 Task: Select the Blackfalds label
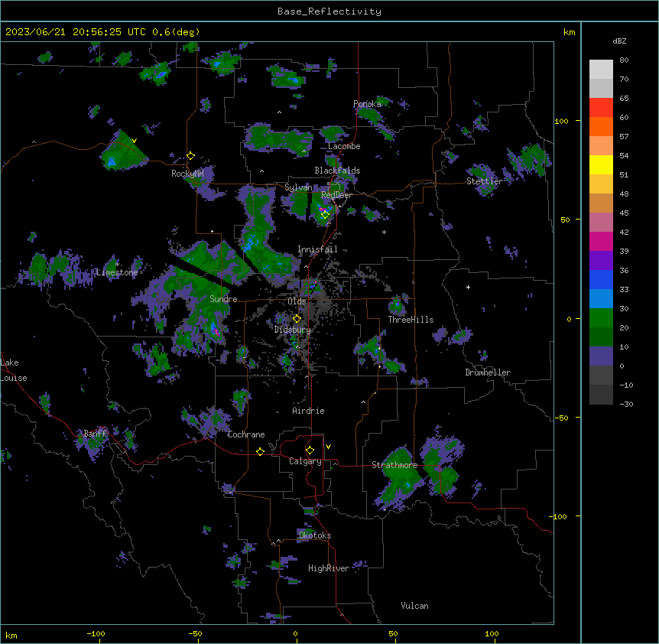click(x=337, y=171)
